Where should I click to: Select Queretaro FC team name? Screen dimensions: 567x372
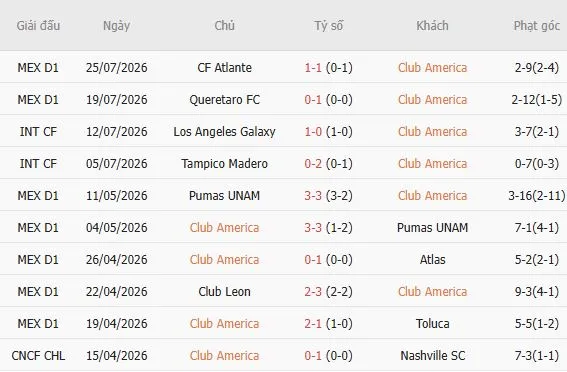tap(225, 99)
